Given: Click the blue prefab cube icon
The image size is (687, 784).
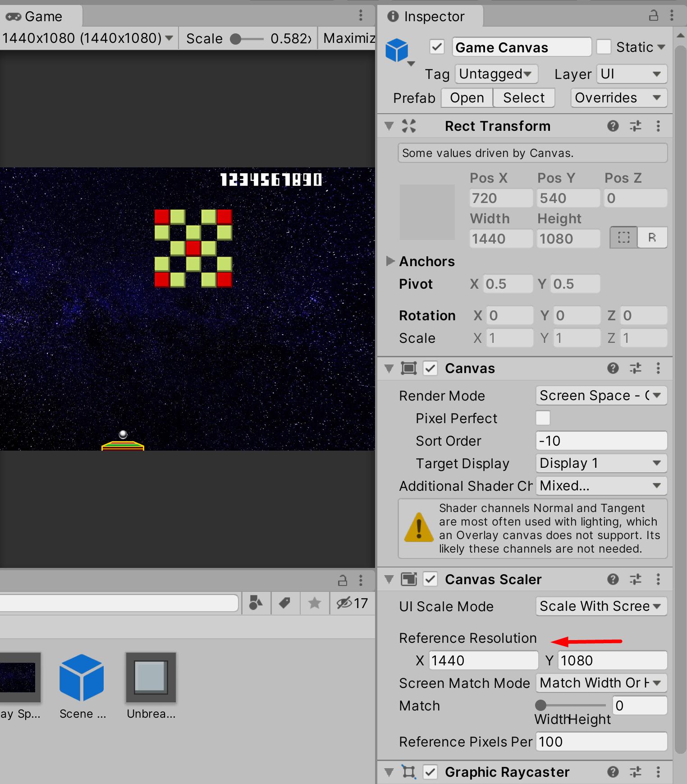Looking at the screenshot, I should click(397, 50).
